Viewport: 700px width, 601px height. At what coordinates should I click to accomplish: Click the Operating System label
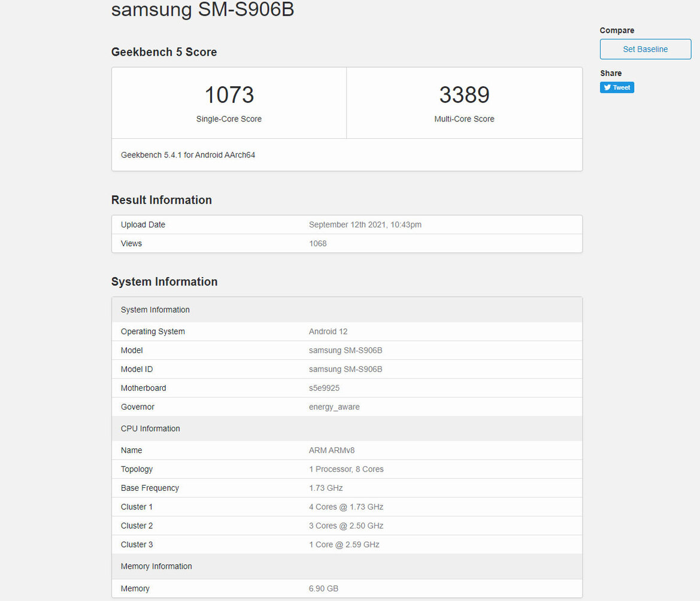coord(153,332)
